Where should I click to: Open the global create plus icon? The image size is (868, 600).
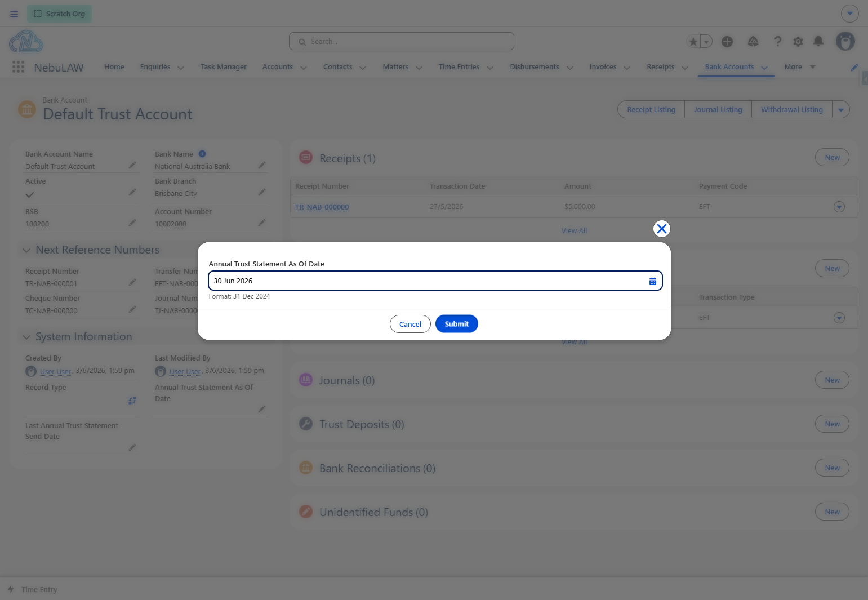pyautogui.click(x=727, y=41)
